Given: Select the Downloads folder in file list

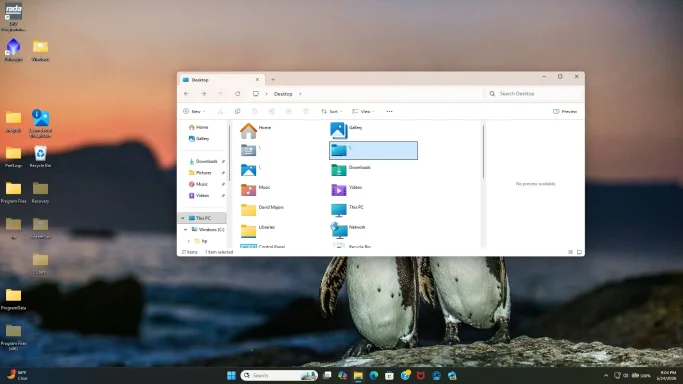Looking at the screenshot, I should click(351, 170).
